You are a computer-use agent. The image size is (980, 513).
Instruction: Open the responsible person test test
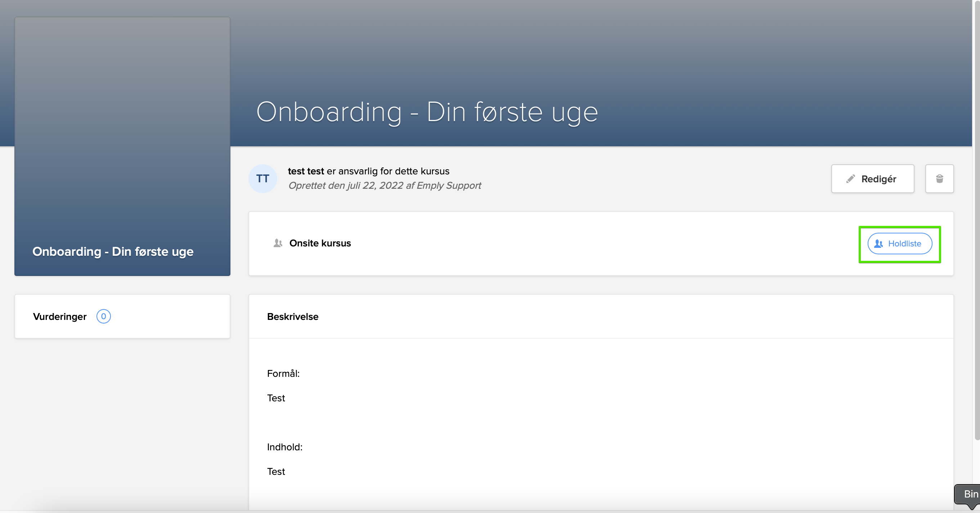coord(306,171)
